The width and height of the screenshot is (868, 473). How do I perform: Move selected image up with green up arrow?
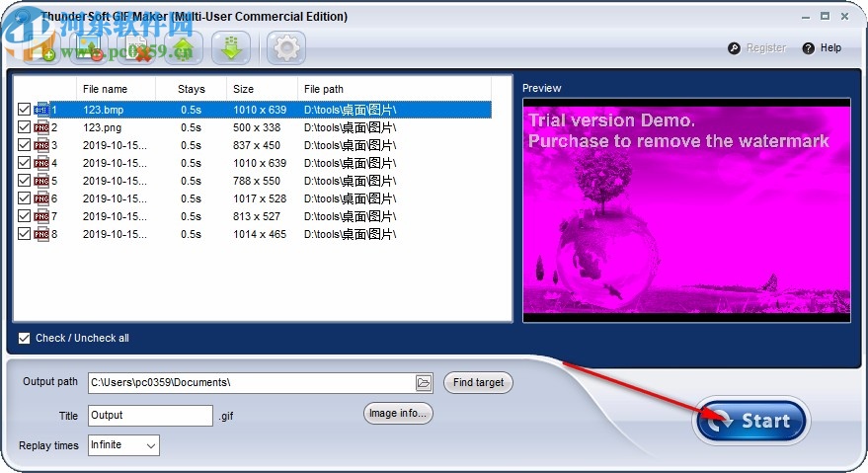[x=184, y=48]
